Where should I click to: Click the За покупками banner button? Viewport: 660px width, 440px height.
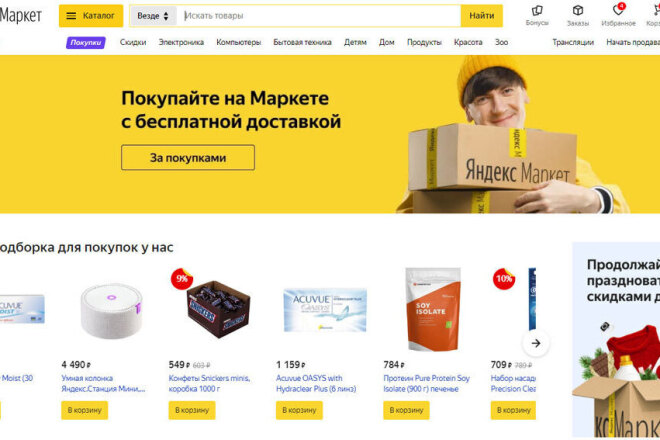click(188, 157)
